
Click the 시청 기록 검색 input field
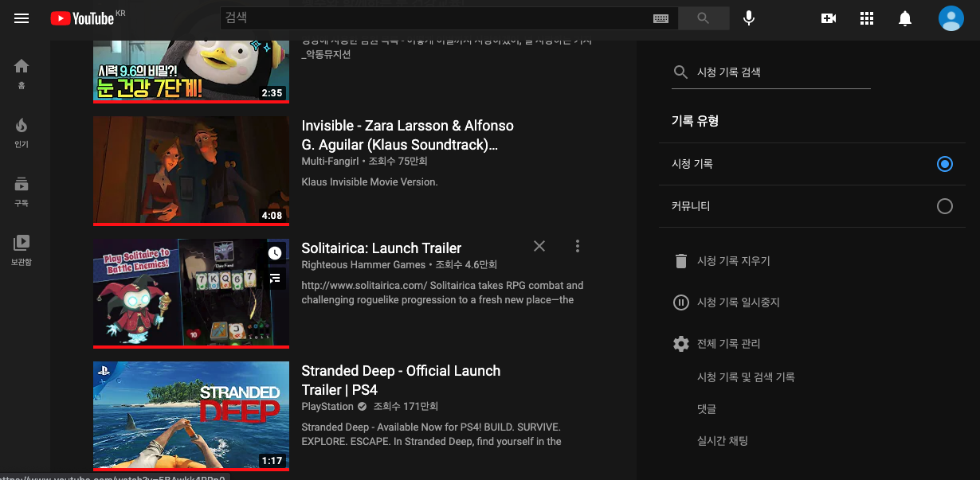click(783, 72)
